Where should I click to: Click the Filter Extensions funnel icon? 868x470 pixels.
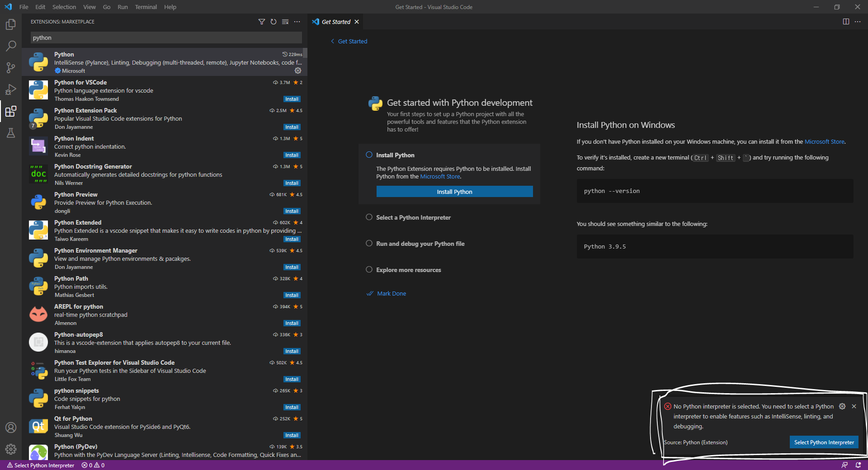pos(262,22)
